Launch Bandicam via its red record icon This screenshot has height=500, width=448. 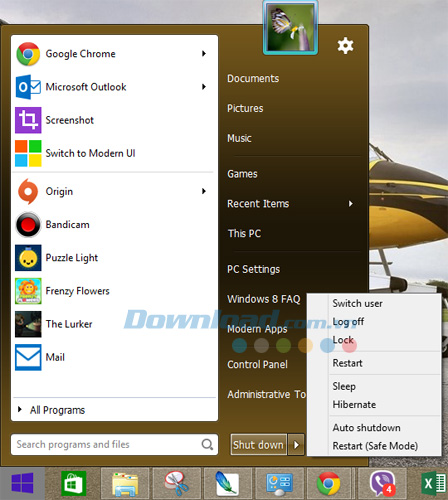pos(28,225)
